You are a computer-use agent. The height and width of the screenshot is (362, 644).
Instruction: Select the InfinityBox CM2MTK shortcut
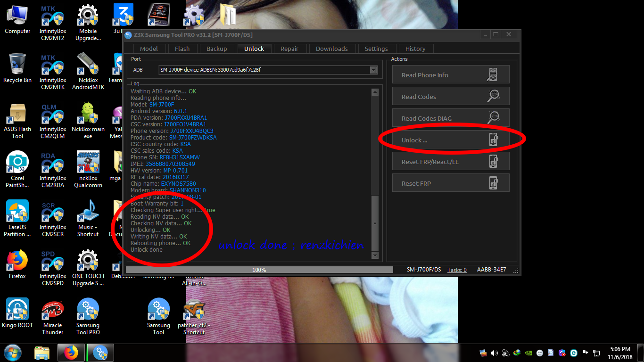[53, 71]
